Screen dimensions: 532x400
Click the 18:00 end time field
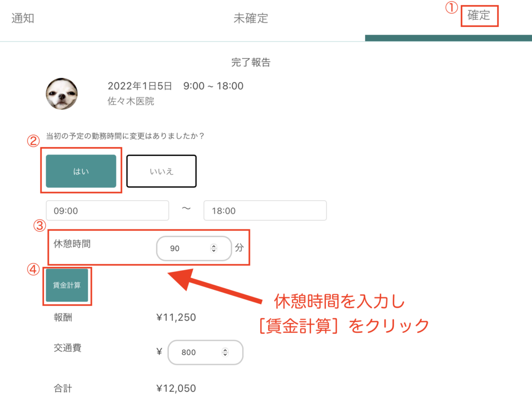tap(265, 211)
